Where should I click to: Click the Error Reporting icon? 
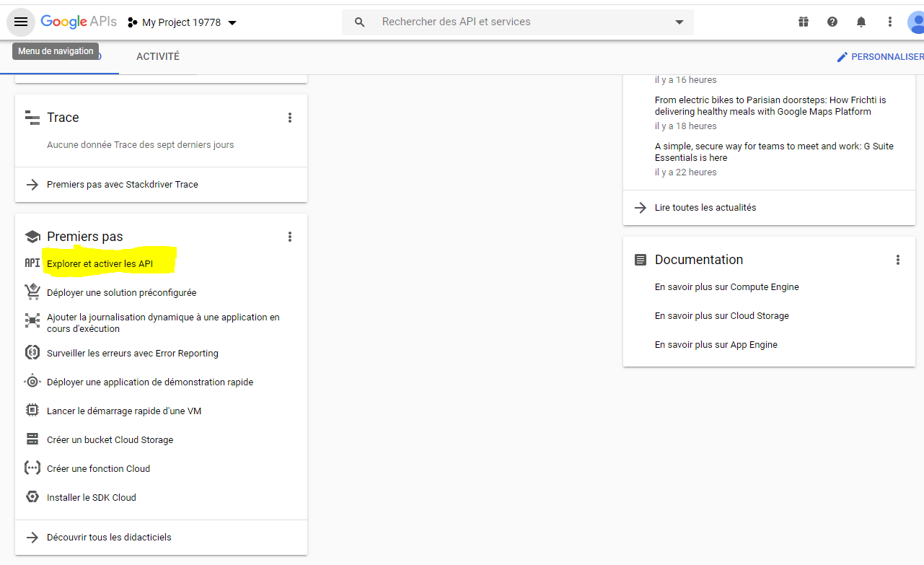point(32,353)
